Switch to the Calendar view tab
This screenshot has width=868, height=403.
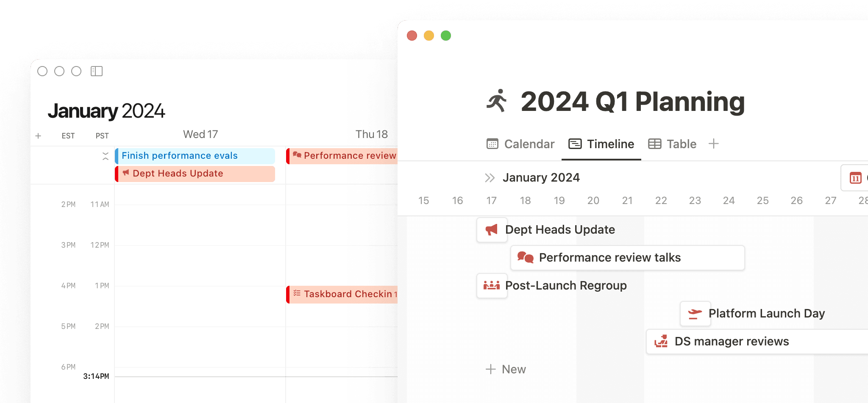520,144
